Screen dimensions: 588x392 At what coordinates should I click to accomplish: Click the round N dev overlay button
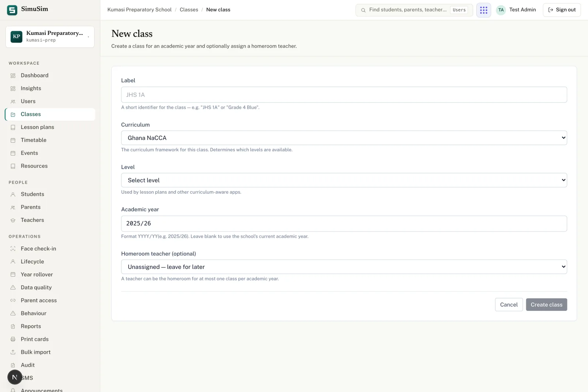pos(15,377)
